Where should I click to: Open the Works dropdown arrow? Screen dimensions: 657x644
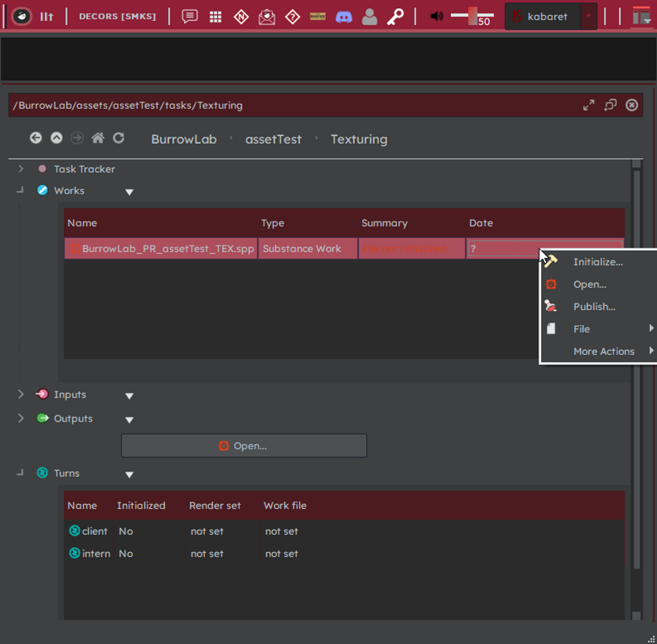(x=129, y=192)
